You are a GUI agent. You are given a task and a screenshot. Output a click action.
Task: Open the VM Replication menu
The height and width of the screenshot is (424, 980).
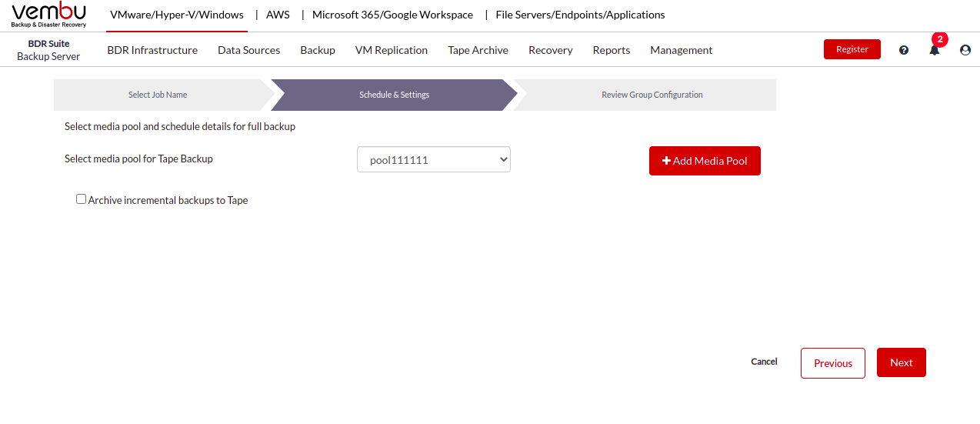392,50
